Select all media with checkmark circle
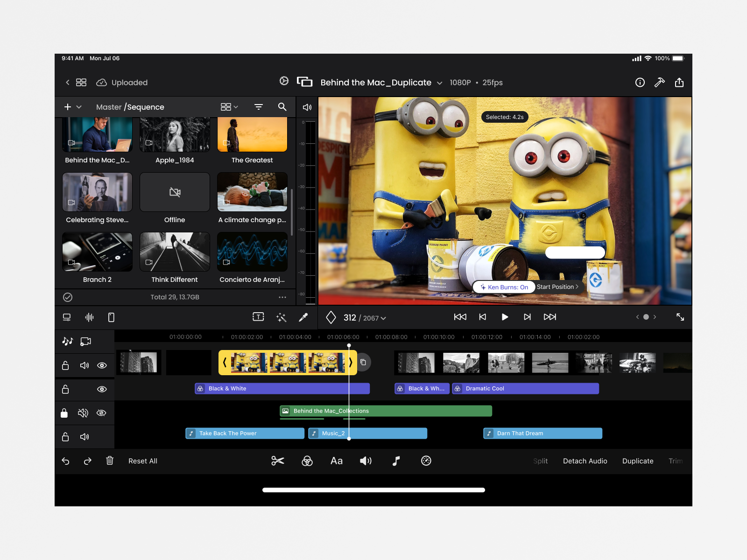The height and width of the screenshot is (560, 747). pos(68,297)
